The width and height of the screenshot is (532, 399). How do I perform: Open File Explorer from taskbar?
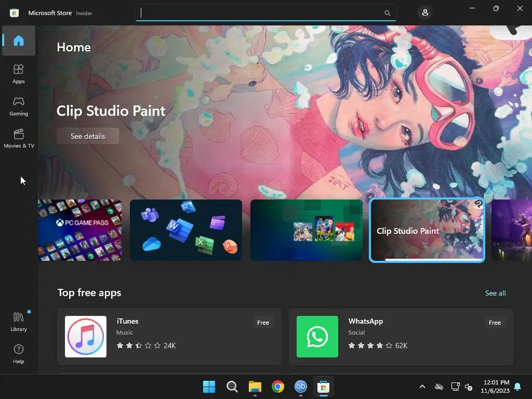[255, 387]
